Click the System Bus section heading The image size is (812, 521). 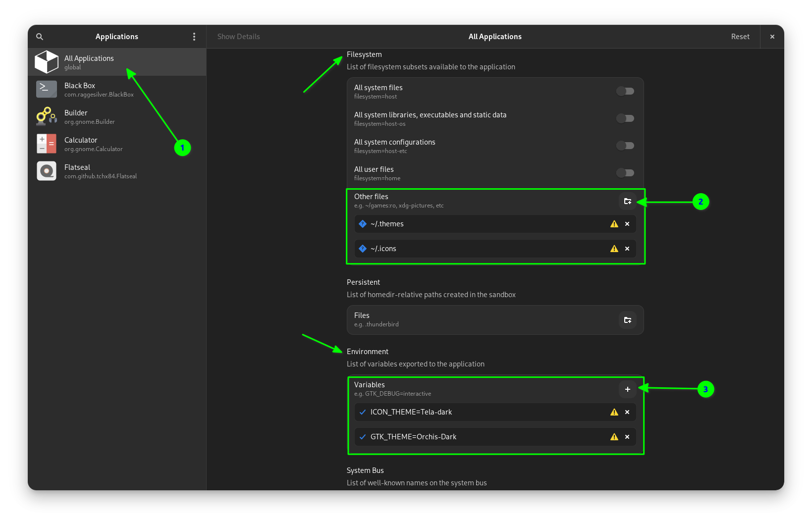(x=365, y=470)
